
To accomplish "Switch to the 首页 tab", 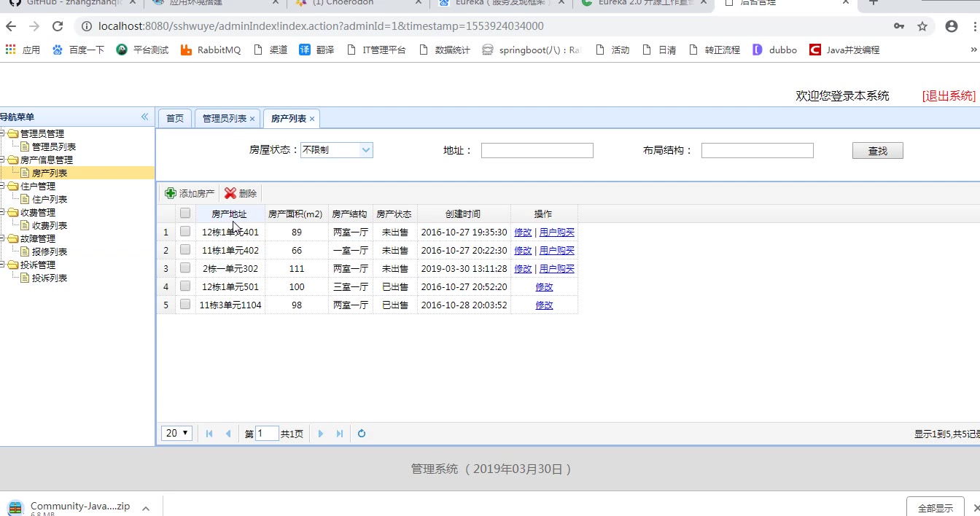I will click(x=175, y=118).
